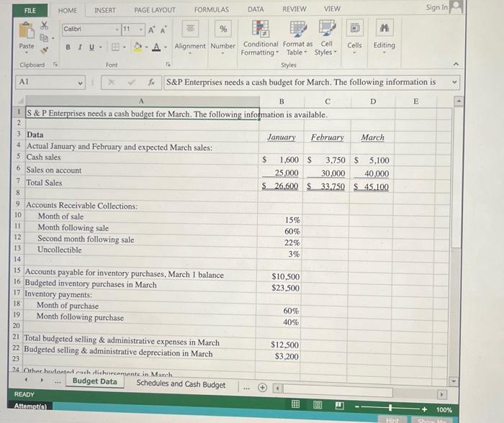Toggle Italic formatting
The height and width of the screenshot is (423, 504).
pos(80,47)
